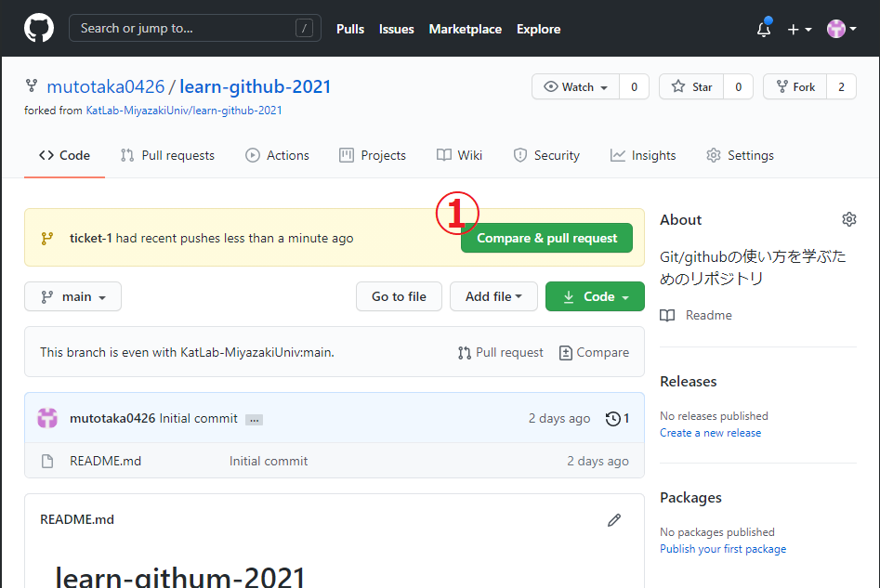Image resolution: width=880 pixels, height=588 pixels.
Task: Open Pulls in the top navigation
Action: [350, 29]
